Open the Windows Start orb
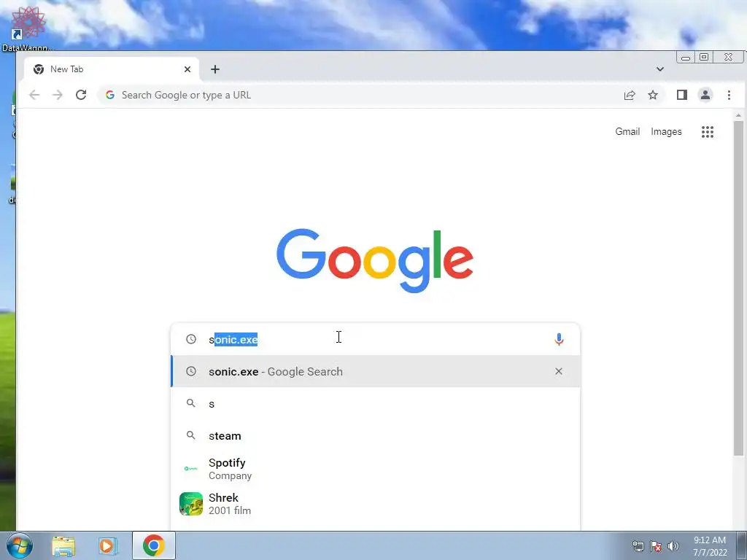 tap(20, 545)
